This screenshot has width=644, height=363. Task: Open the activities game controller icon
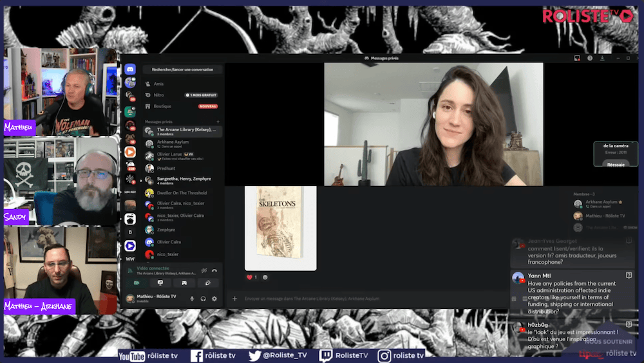(x=184, y=283)
